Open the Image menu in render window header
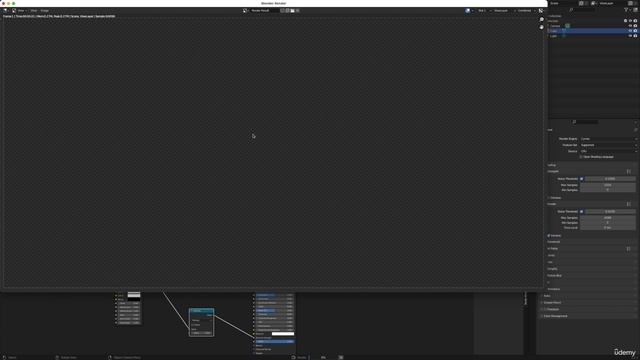The height and width of the screenshot is (360, 640). click(44, 11)
